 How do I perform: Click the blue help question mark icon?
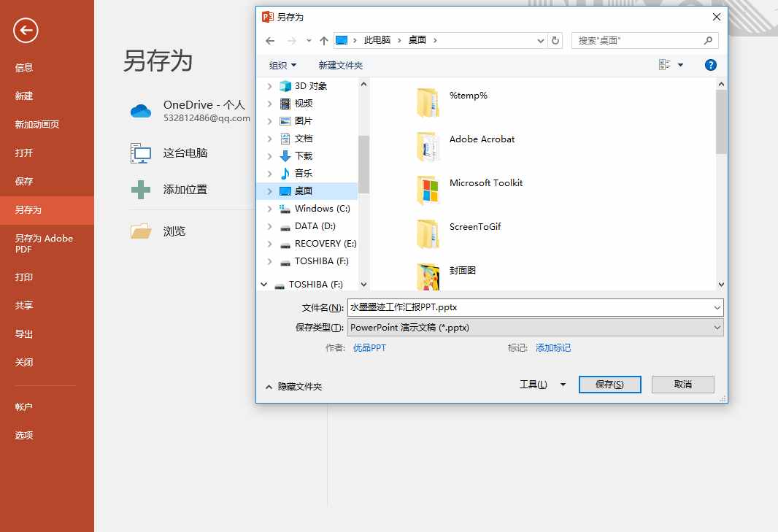click(710, 64)
